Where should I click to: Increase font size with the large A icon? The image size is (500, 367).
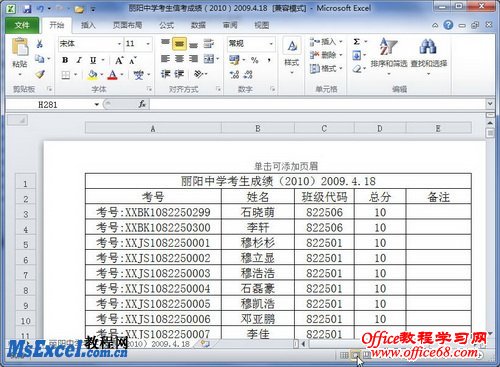point(119,60)
